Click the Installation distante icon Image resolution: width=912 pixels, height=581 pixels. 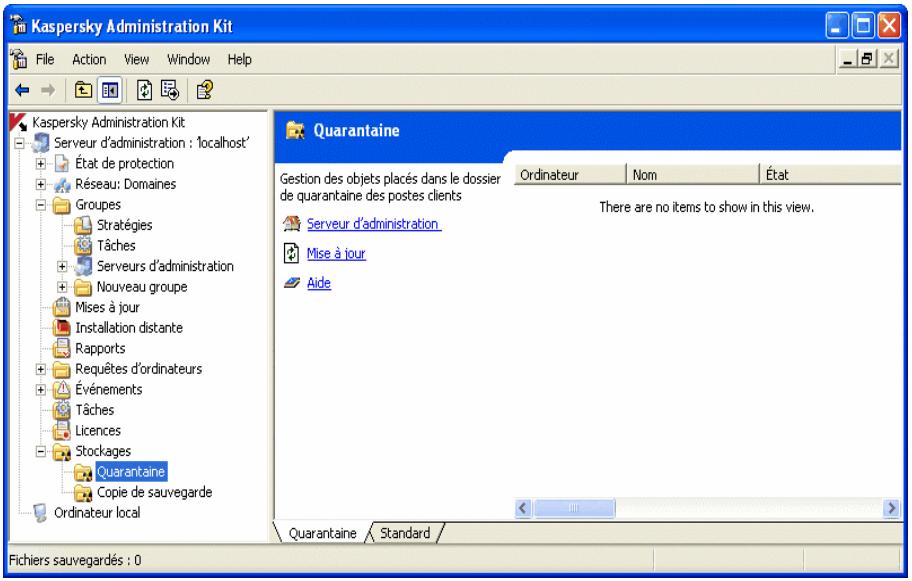point(62,328)
